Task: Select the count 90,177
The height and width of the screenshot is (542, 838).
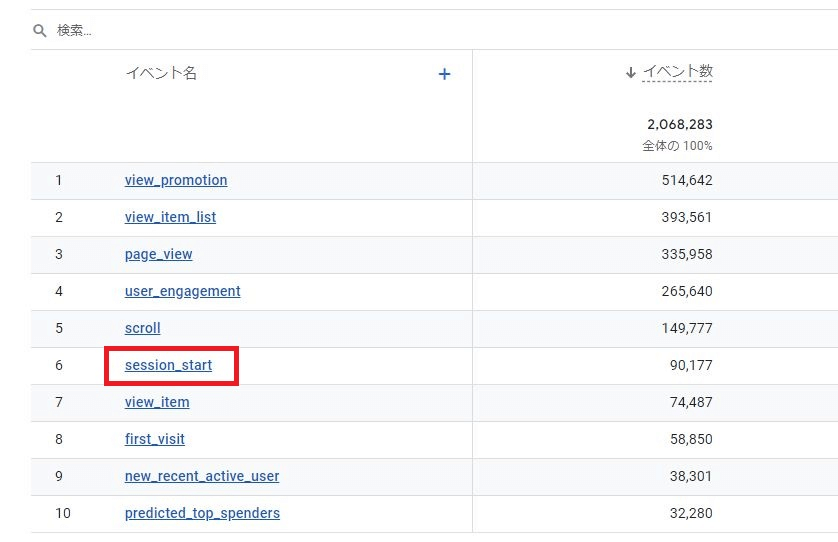Action: tap(691, 365)
